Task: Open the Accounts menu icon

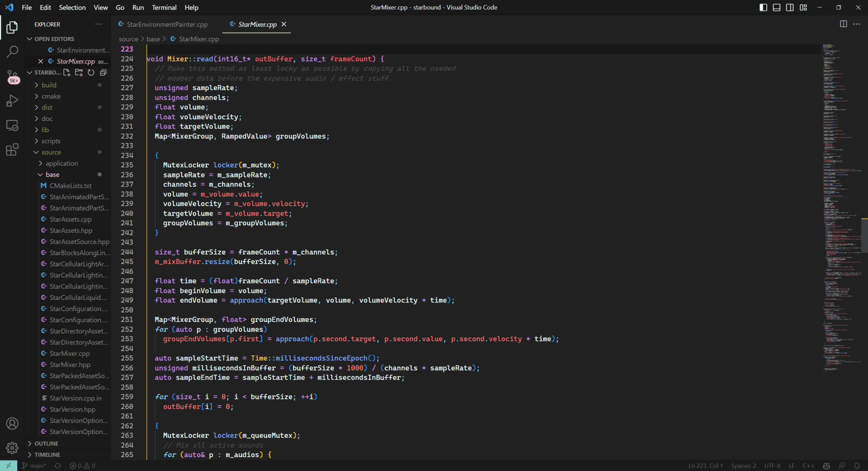Action: tap(12, 424)
